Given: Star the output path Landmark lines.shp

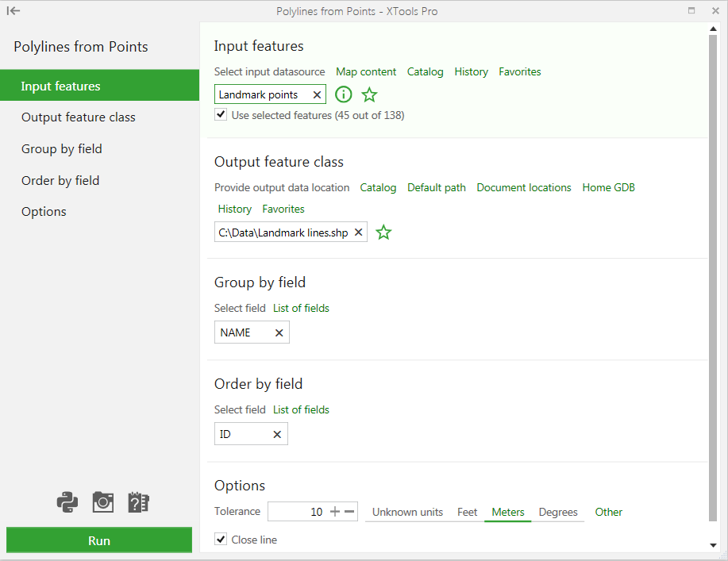Looking at the screenshot, I should [383, 232].
